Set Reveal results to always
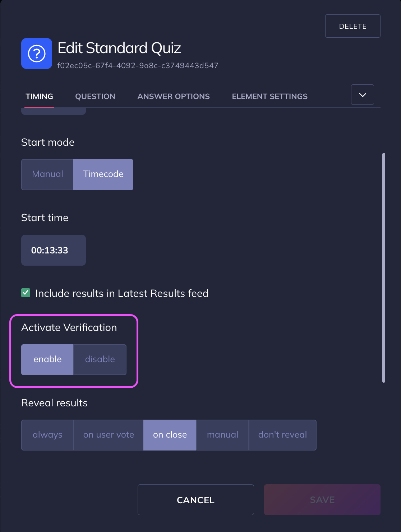401x532 pixels. [x=47, y=435]
